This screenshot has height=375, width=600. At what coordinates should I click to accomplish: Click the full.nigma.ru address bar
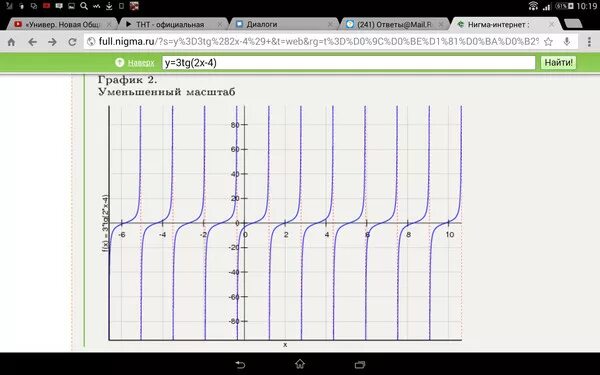(x=312, y=42)
